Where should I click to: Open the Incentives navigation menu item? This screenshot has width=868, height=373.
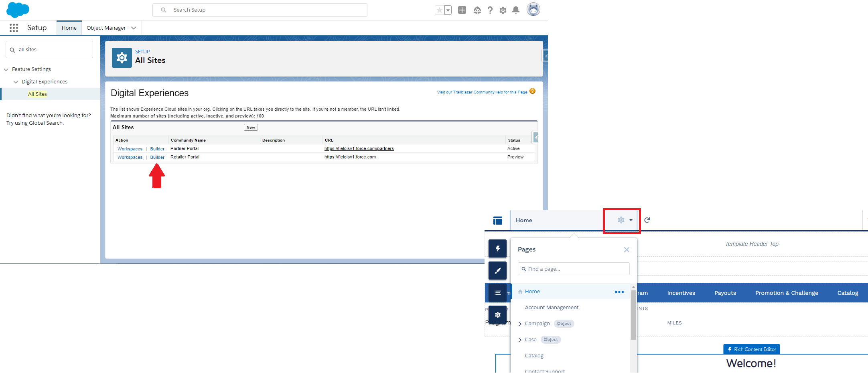(x=681, y=293)
